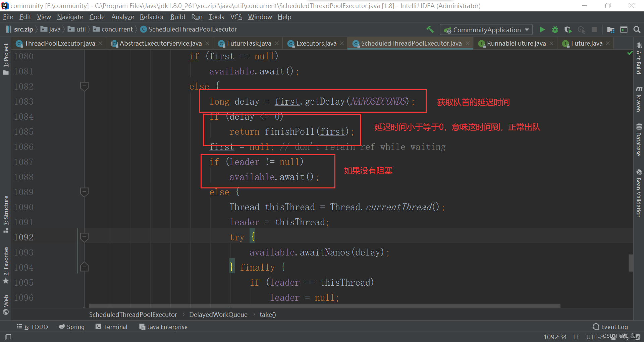Viewport: 644px width, 342px height.
Task: Click line number 1092 in the gutter
Action: 24,237
